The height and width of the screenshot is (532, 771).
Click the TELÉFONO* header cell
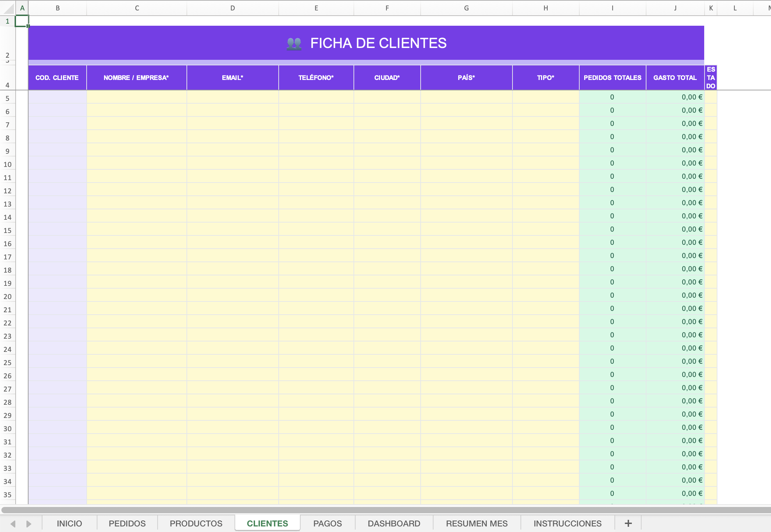pyautogui.click(x=316, y=78)
